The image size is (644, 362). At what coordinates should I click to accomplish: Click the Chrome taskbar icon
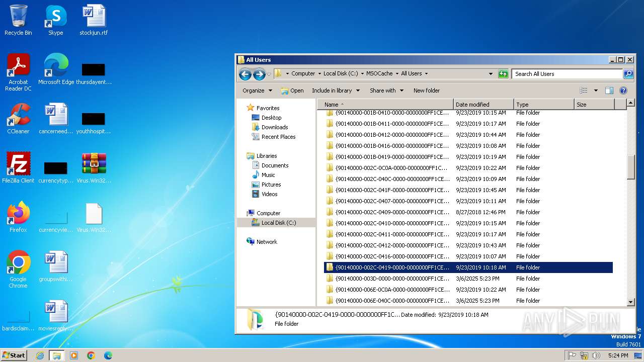91,355
